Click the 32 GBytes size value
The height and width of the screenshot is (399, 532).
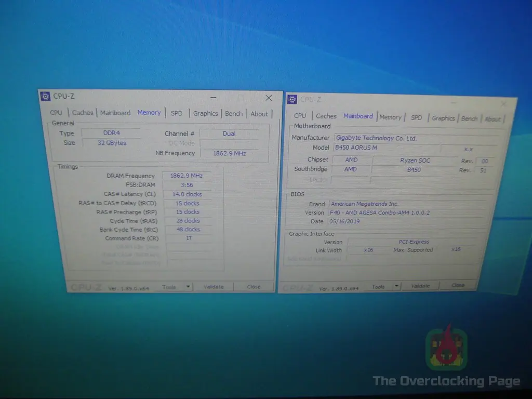click(x=112, y=143)
